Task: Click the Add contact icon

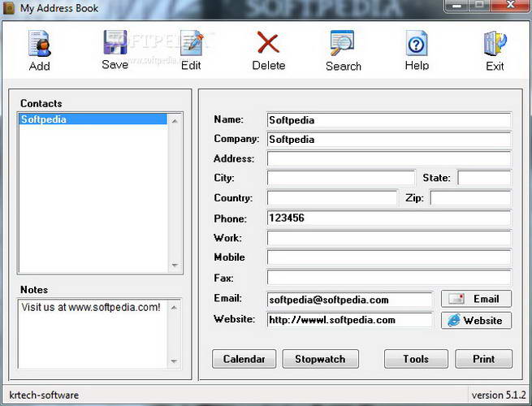Action: (39, 43)
